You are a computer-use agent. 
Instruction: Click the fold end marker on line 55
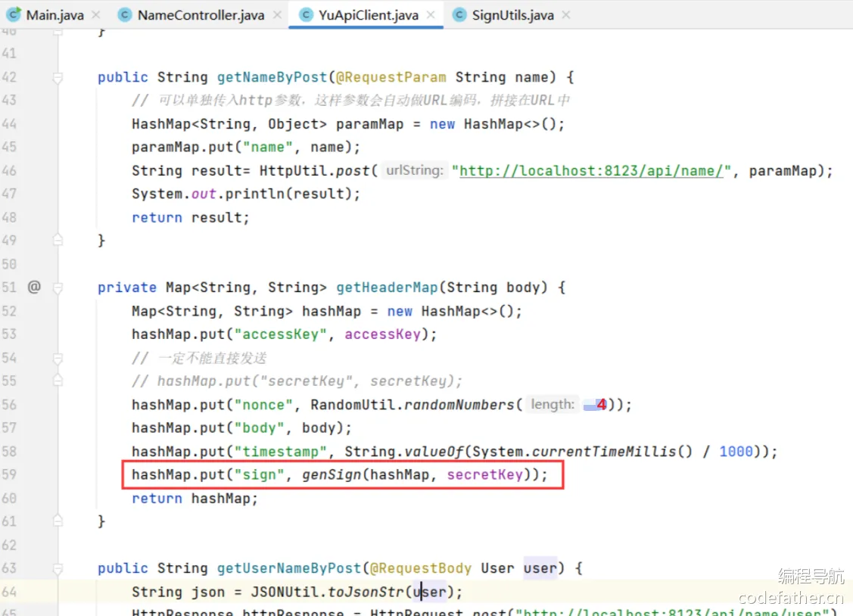point(58,380)
